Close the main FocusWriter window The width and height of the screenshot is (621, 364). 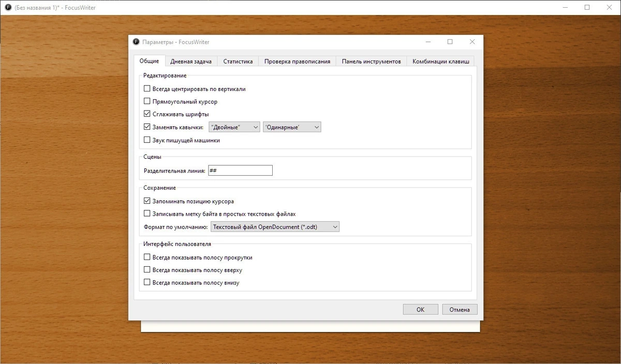[610, 7]
